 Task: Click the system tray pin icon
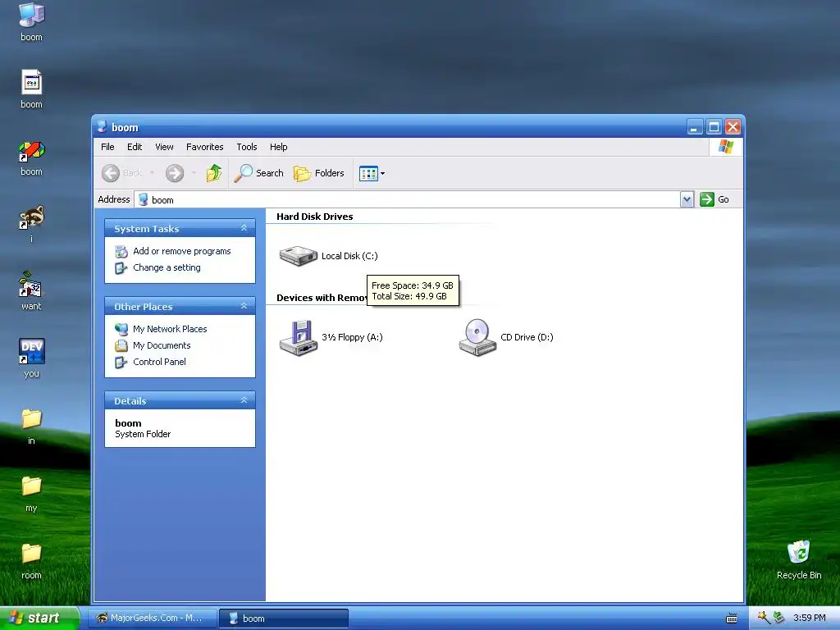[x=763, y=617]
